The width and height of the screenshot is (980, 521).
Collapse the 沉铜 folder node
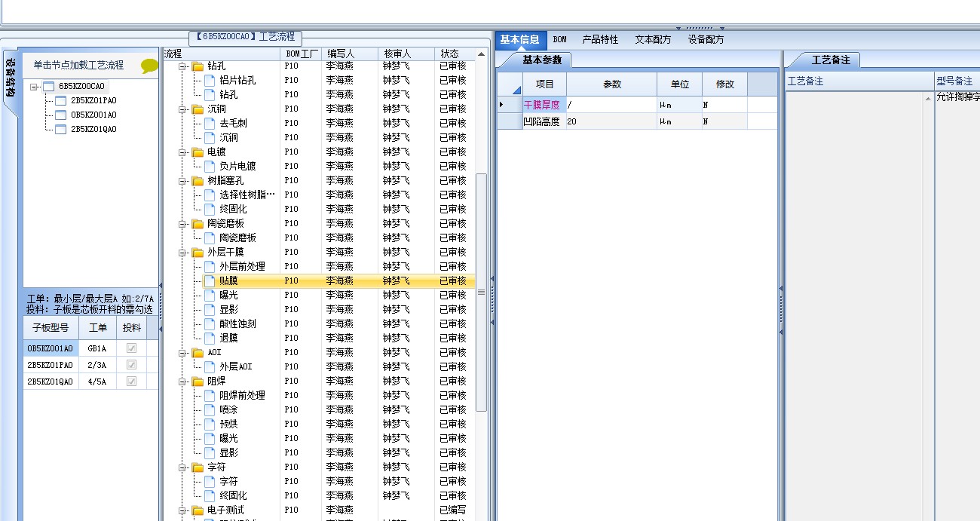coord(182,109)
